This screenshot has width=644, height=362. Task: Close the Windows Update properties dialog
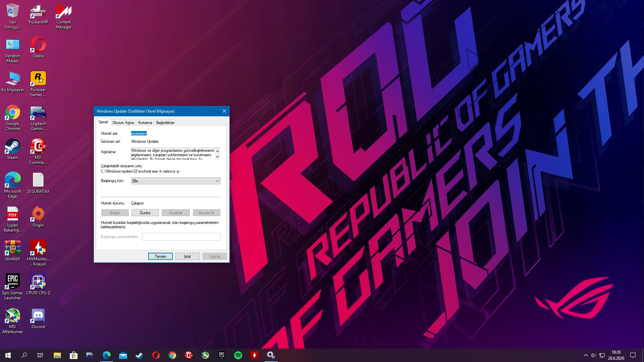(224, 111)
